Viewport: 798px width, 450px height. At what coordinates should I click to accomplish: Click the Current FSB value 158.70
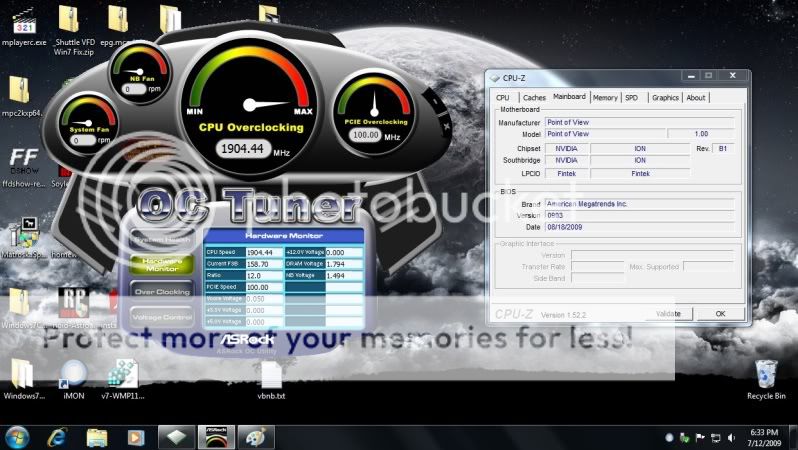click(265, 264)
